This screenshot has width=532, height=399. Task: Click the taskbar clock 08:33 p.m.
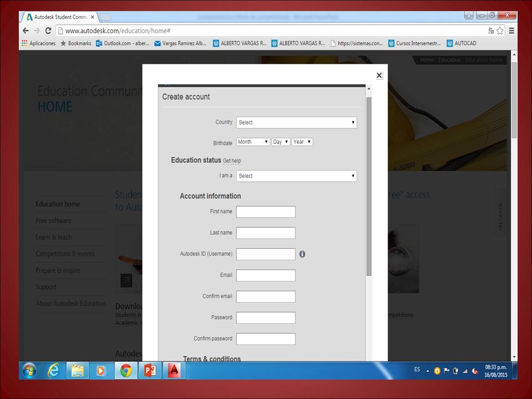coord(495,371)
